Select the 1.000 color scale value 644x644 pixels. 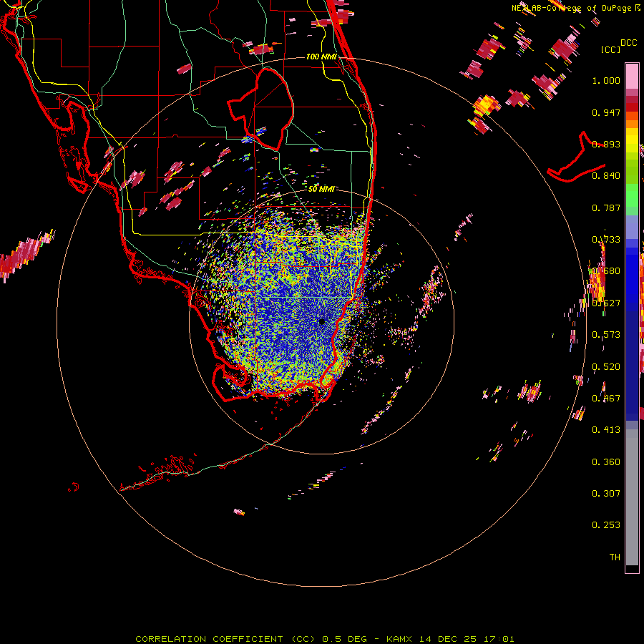(606, 80)
